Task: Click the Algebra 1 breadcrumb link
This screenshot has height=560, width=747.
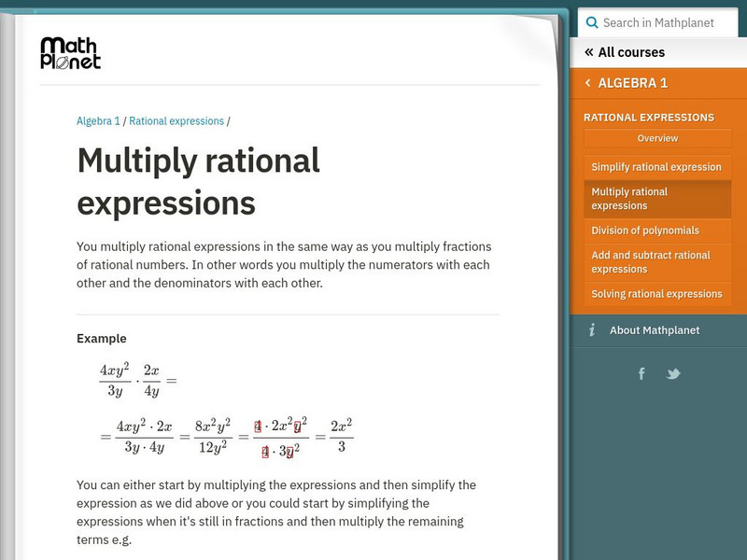Action: coord(97,120)
